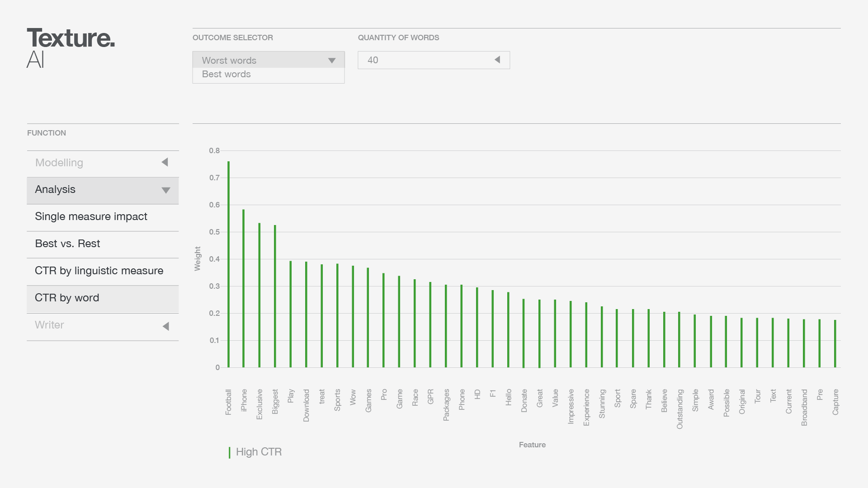868x488 pixels.
Task: Click the Biggest bar in chart
Action: tap(275, 298)
